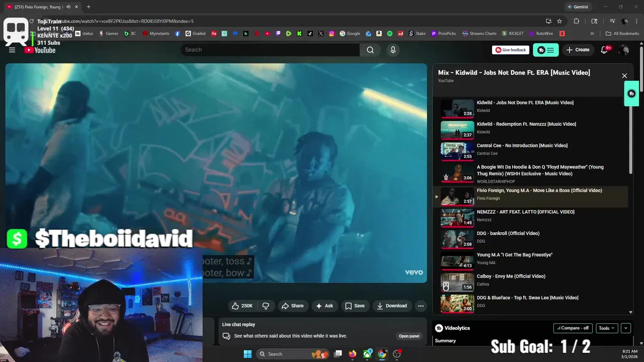Save the video to a playlist
The image size is (644, 362).
click(355, 306)
